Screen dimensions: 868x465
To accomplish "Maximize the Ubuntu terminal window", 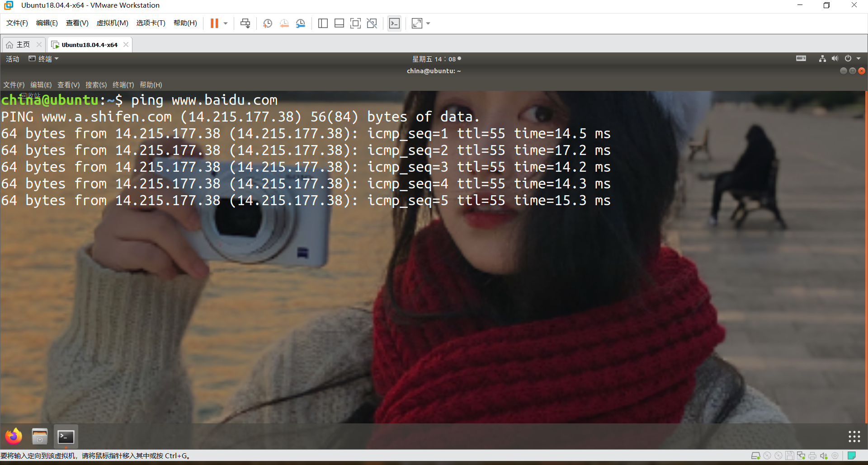I will [x=853, y=70].
